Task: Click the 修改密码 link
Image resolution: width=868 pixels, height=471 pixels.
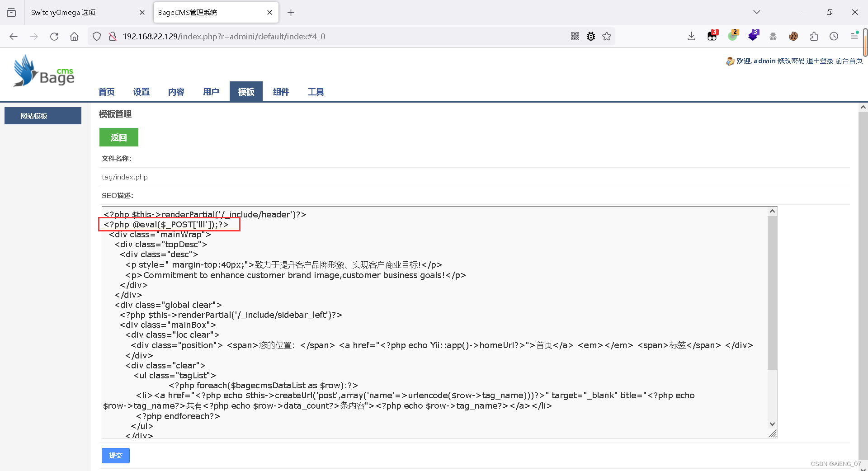Action: coord(791,61)
